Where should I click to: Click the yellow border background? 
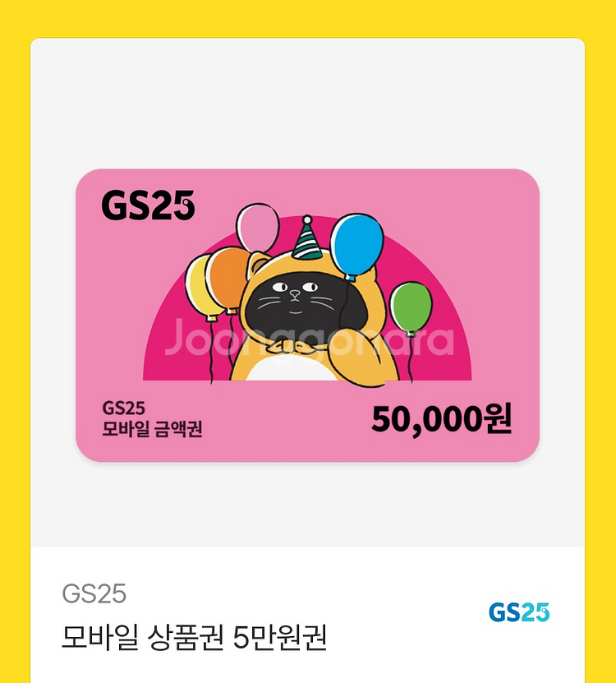point(307,18)
